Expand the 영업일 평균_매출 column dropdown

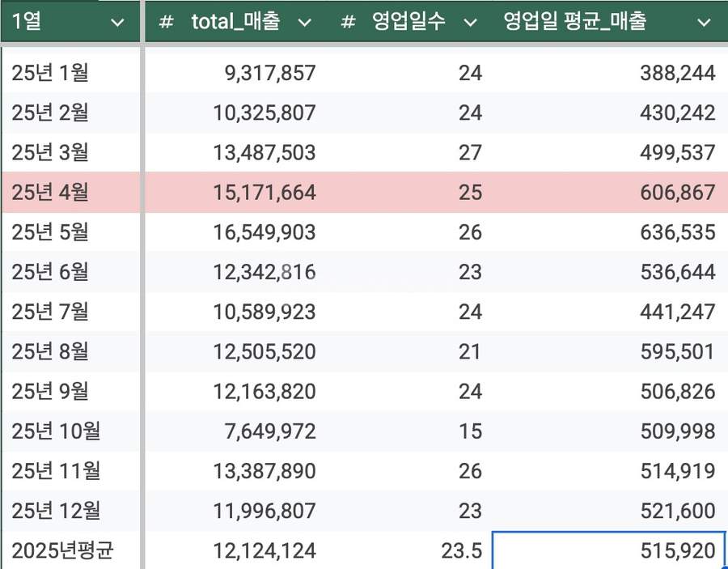(x=703, y=23)
